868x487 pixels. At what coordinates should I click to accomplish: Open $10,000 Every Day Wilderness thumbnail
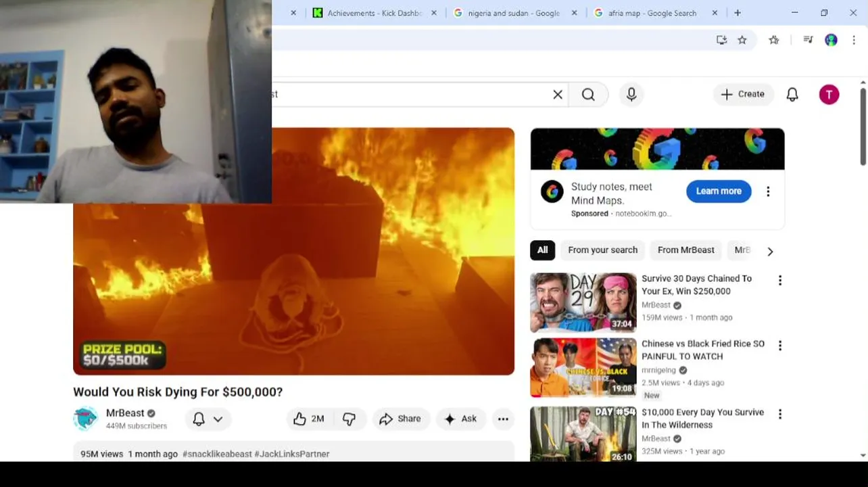coord(583,434)
